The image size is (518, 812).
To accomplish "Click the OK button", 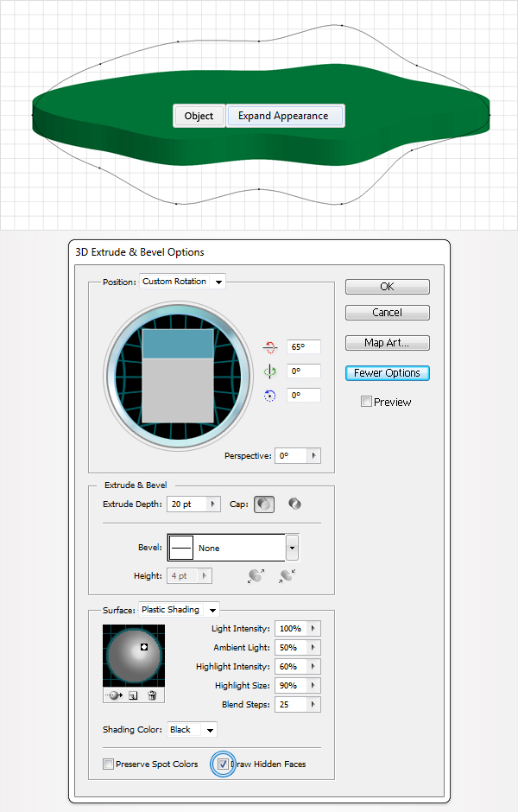I will (387, 287).
